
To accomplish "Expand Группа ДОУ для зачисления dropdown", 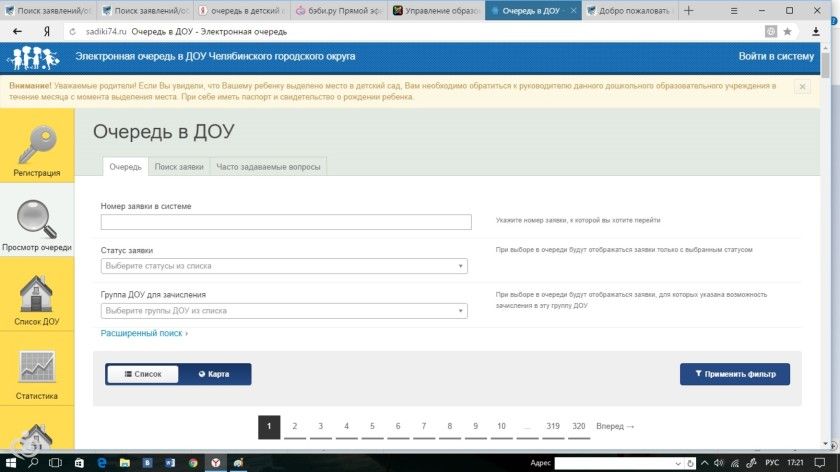I will (x=284, y=311).
